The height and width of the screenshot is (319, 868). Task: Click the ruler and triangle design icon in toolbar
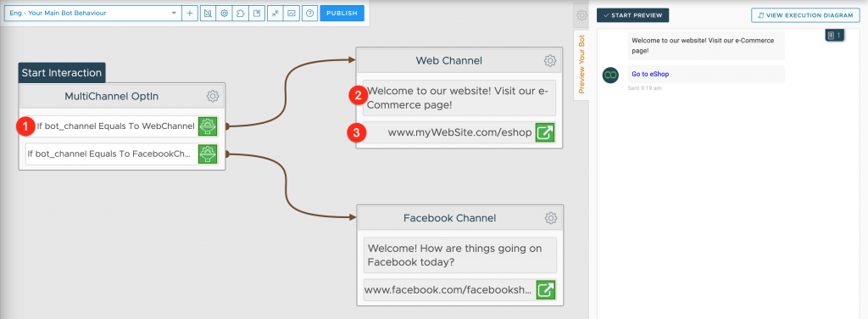(x=208, y=13)
